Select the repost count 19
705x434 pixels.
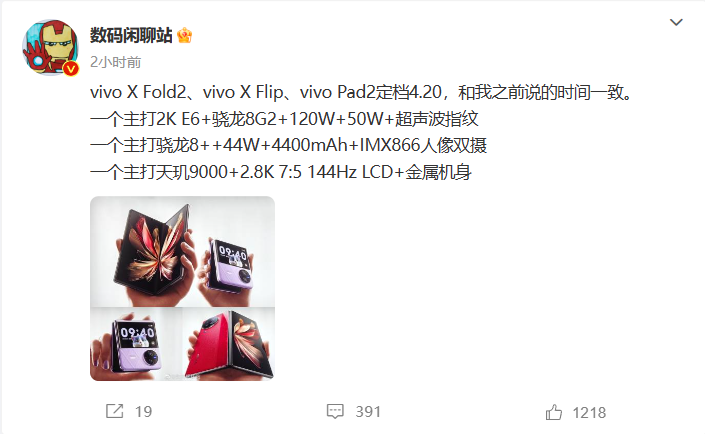143,412
